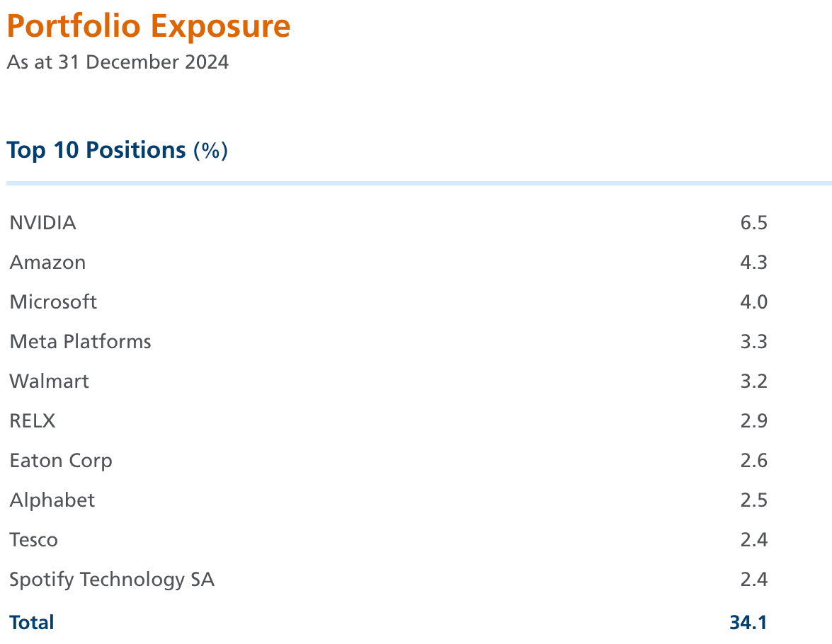Select the Tesco row label
The height and width of the screenshot is (644, 832).
pyautogui.click(x=34, y=540)
